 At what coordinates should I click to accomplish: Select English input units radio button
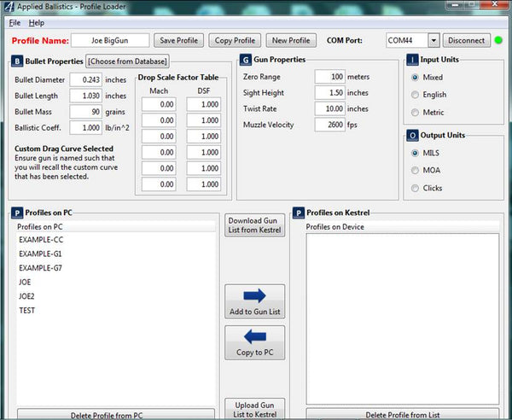[416, 95]
